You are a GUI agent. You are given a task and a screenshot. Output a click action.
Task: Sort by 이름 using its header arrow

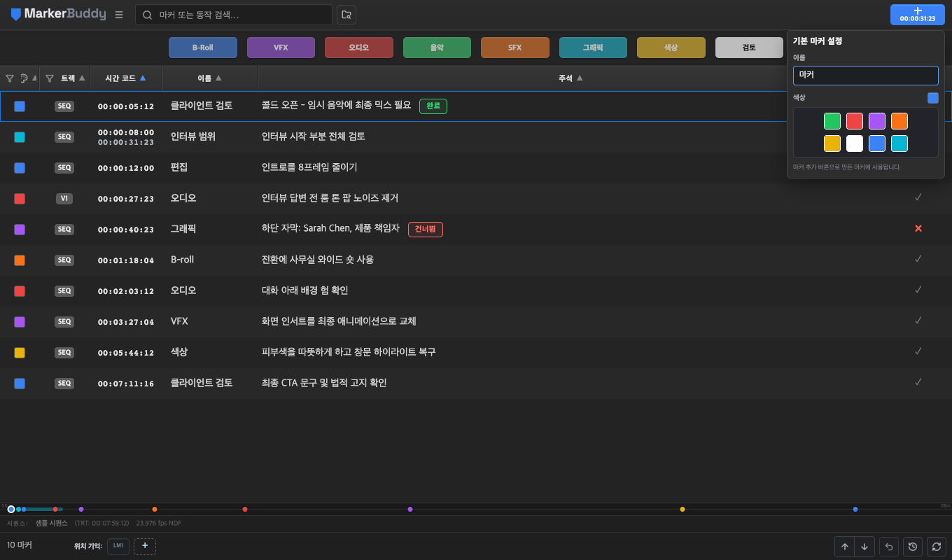(x=218, y=78)
